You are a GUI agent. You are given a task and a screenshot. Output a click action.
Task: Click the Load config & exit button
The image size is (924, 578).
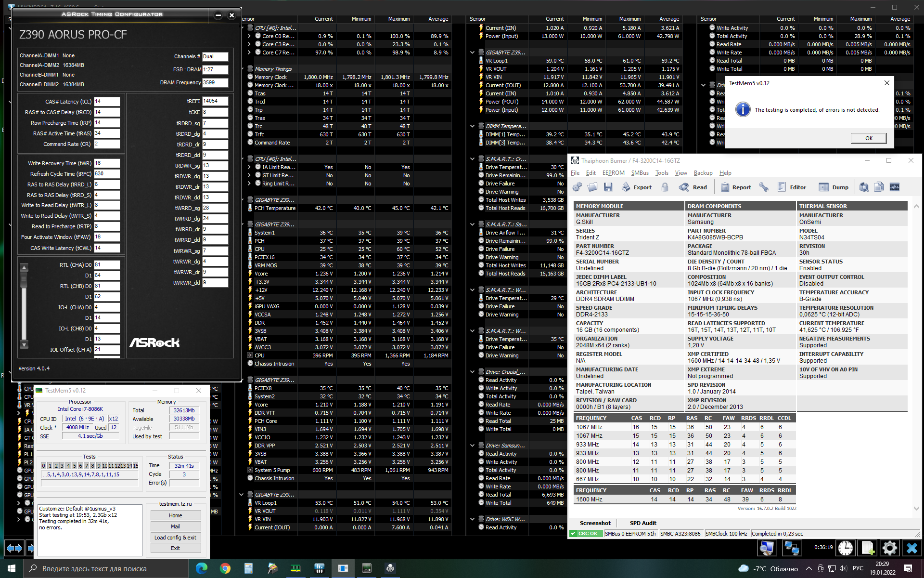[x=175, y=538]
